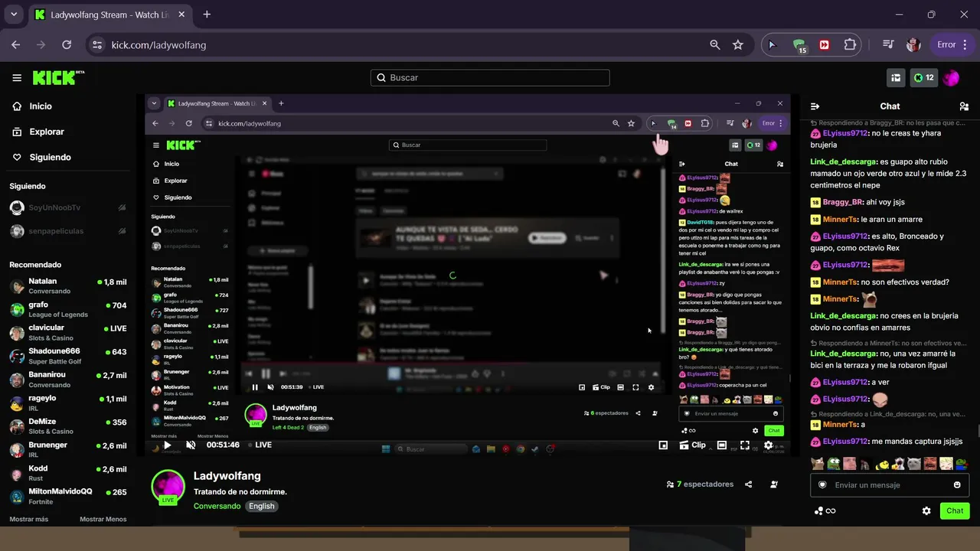Click the Ladywolfang channel avatar

pyautogui.click(x=168, y=487)
